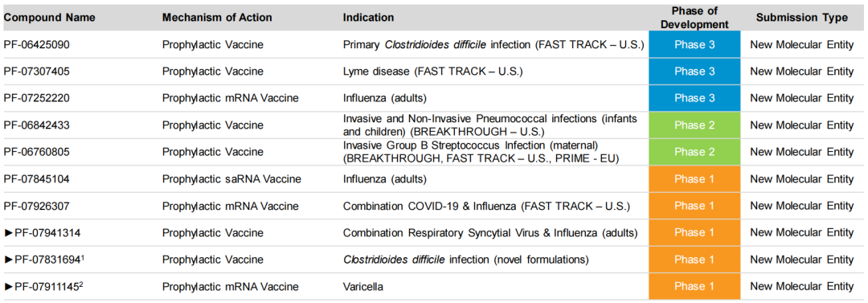Select the orange Phase 1 badge for Varicella
Image resolution: width=868 pixels, height=303 pixels.
[694, 286]
